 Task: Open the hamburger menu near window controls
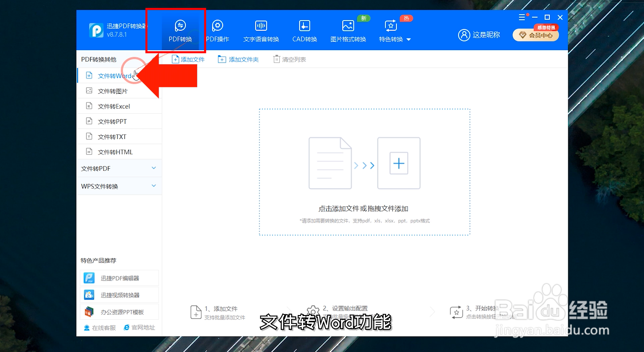pyautogui.click(x=523, y=17)
